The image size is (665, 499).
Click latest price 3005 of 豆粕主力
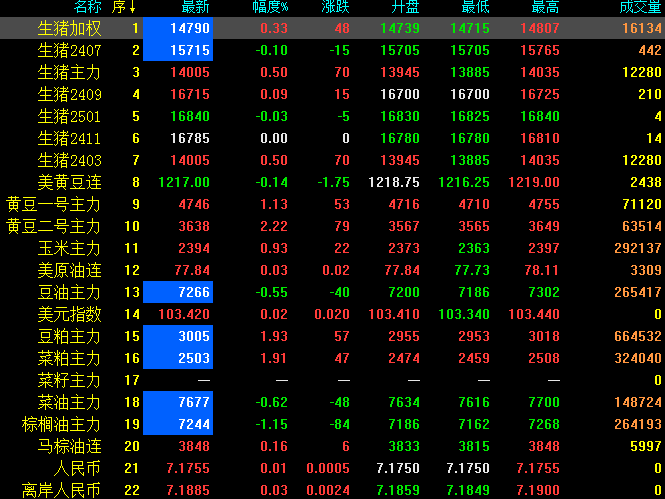[x=178, y=337]
